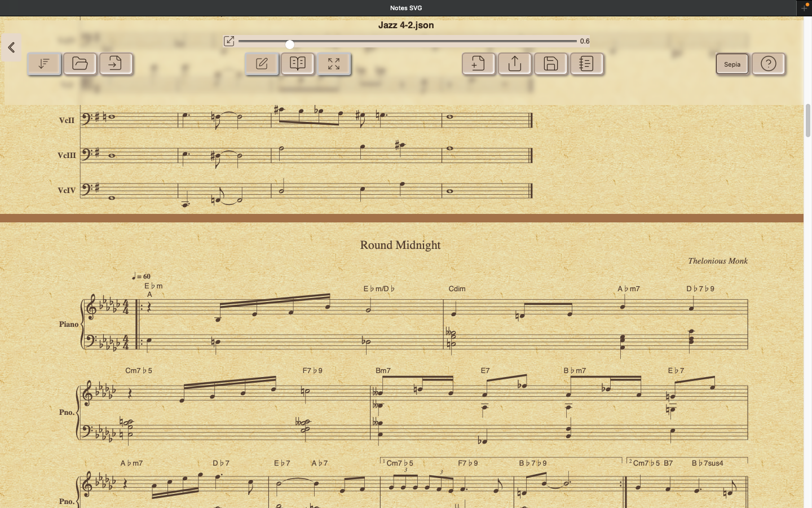Save the score with the floppy disk icon

(x=550, y=64)
